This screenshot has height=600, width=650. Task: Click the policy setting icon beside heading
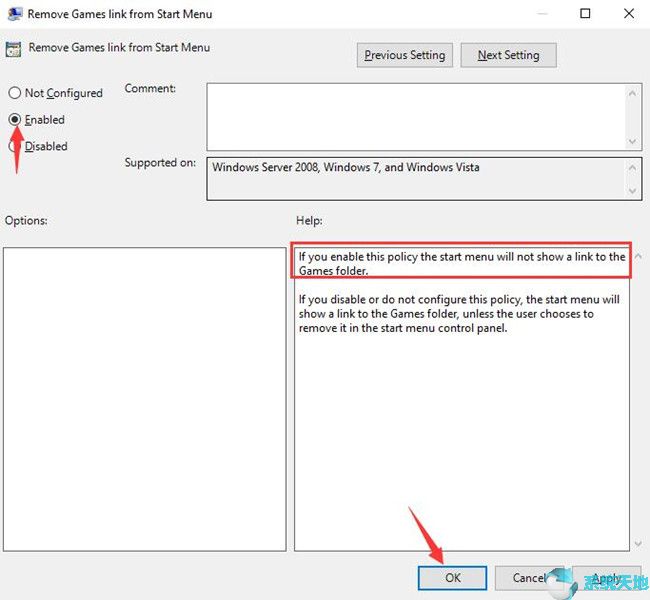pyautogui.click(x=13, y=49)
